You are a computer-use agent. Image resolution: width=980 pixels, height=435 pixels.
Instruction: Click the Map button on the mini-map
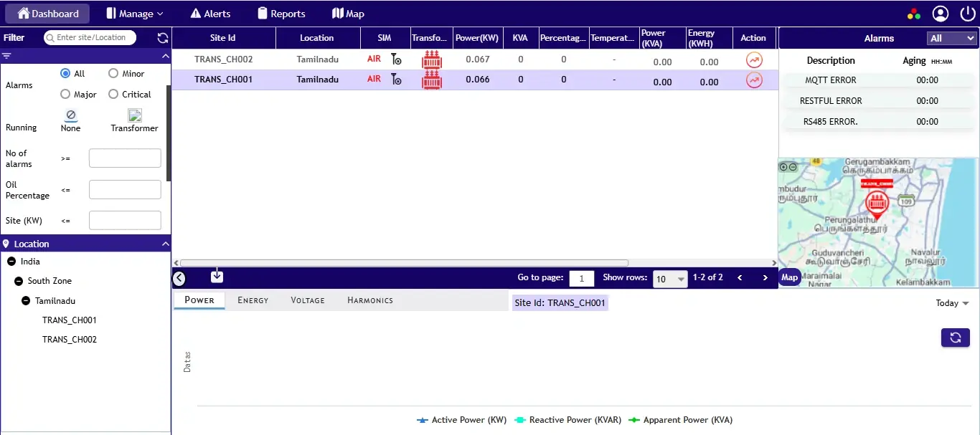[789, 277]
